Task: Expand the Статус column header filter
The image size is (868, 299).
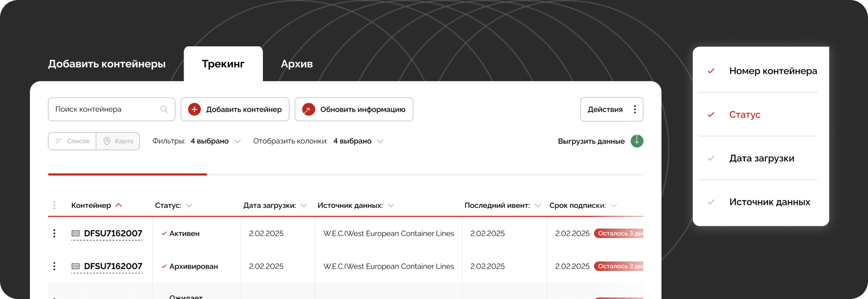Action: click(189, 205)
